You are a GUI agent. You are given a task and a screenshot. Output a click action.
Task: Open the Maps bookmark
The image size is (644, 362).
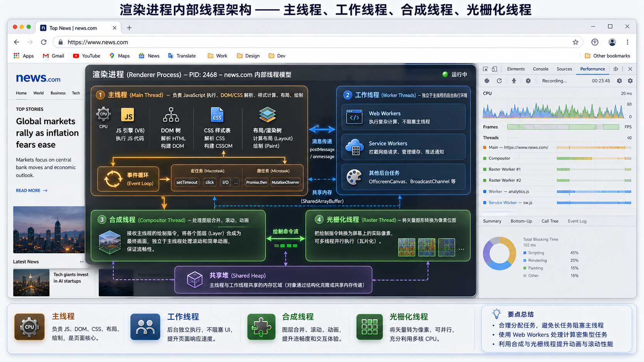coord(119,56)
